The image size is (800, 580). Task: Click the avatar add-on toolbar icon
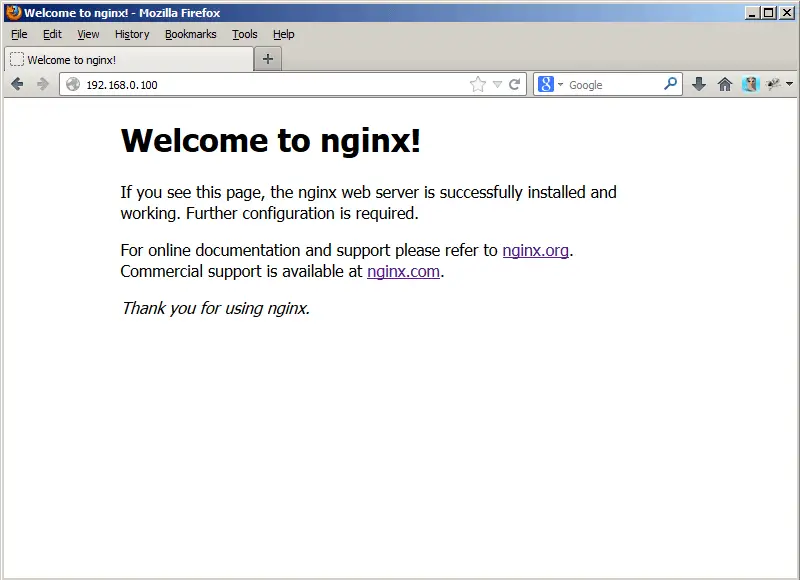click(x=751, y=84)
